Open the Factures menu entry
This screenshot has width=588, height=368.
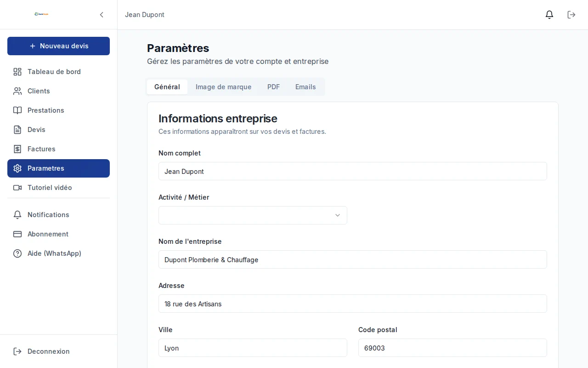pyautogui.click(x=58, y=149)
